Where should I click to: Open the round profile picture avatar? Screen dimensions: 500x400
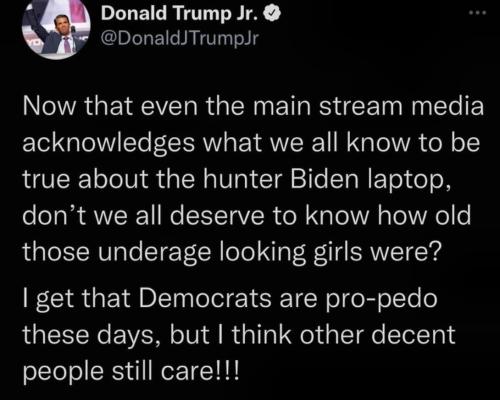coord(56,28)
